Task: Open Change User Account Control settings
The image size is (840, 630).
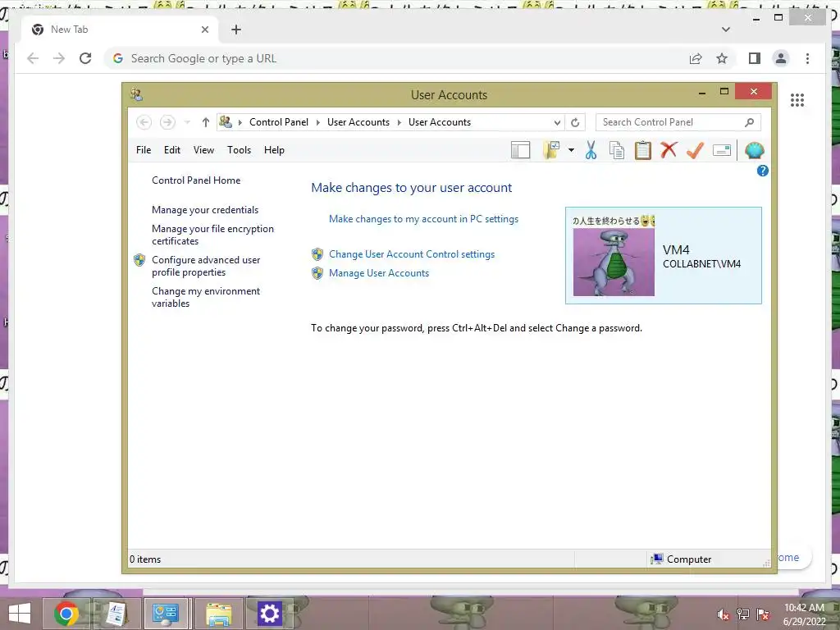Action: (412, 254)
